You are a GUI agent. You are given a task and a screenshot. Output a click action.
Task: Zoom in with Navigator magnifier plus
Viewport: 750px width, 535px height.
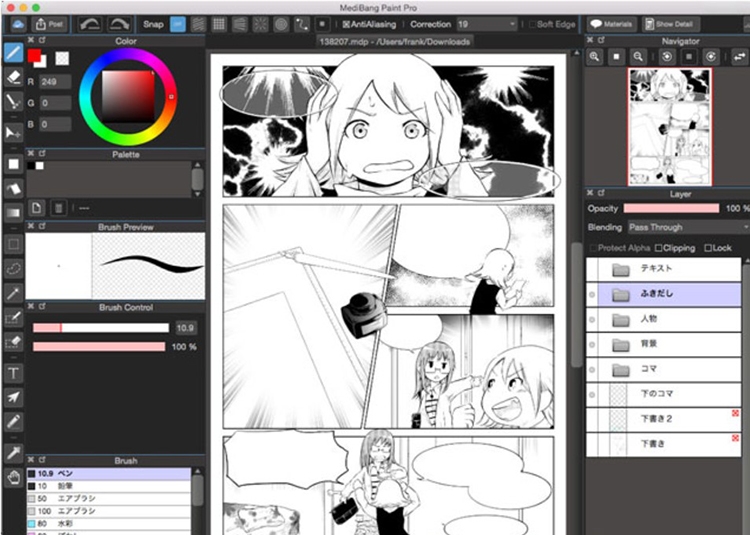pyautogui.click(x=595, y=57)
